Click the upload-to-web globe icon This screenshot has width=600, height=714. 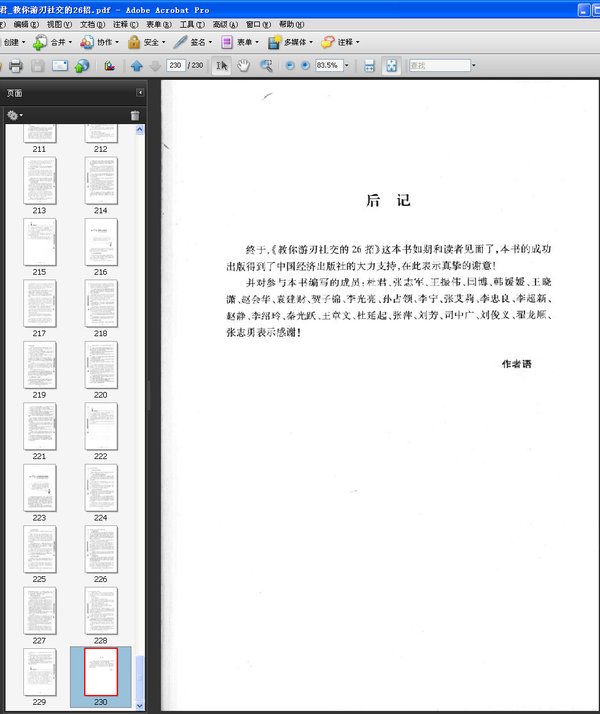point(82,66)
